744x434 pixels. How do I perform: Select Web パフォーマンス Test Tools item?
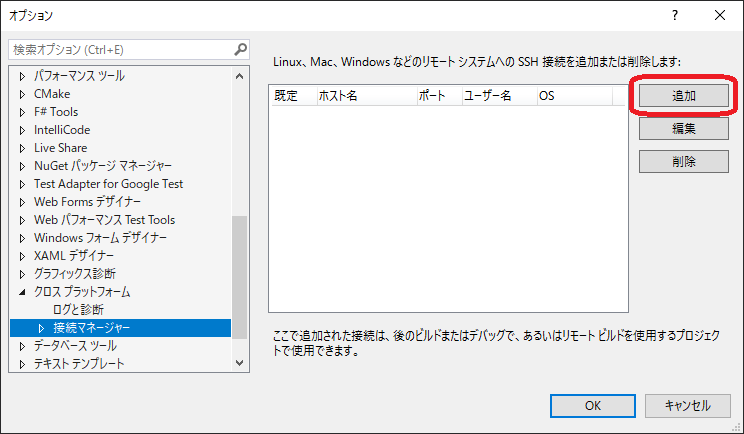(104, 220)
